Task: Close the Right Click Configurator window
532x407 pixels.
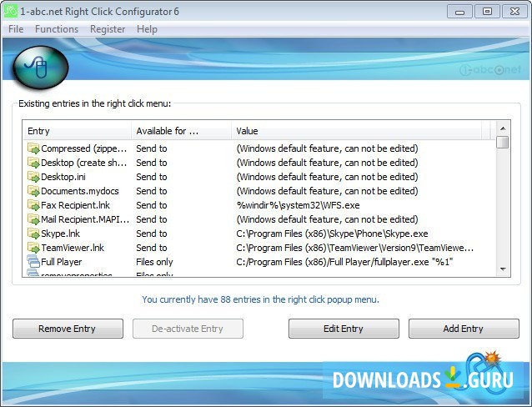Action: pos(514,12)
